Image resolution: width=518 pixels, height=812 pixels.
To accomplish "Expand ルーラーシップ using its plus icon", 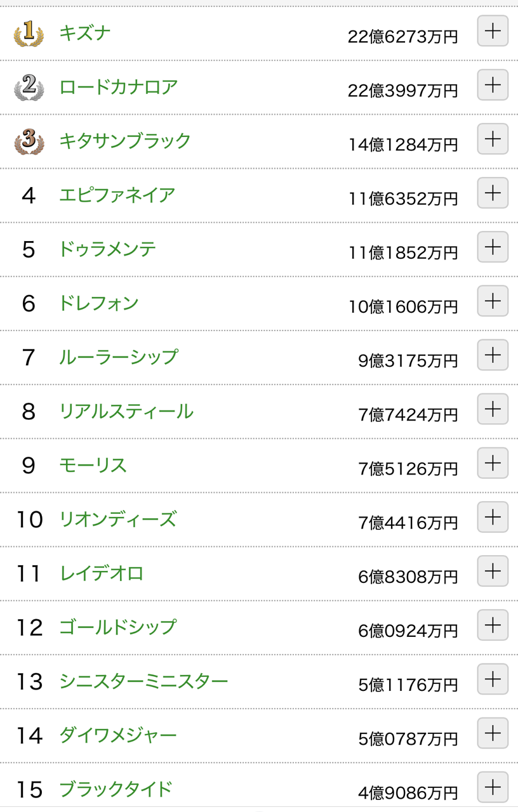I will point(493,355).
